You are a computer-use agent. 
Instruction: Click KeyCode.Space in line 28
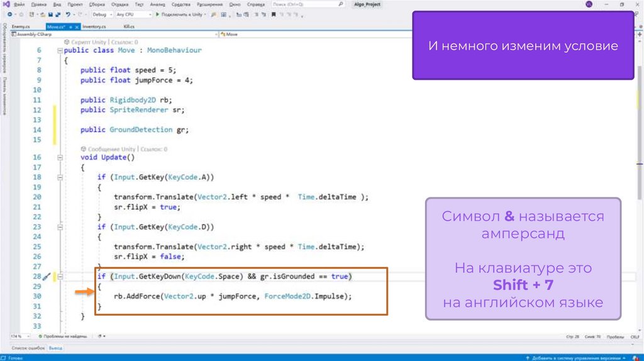pos(212,276)
